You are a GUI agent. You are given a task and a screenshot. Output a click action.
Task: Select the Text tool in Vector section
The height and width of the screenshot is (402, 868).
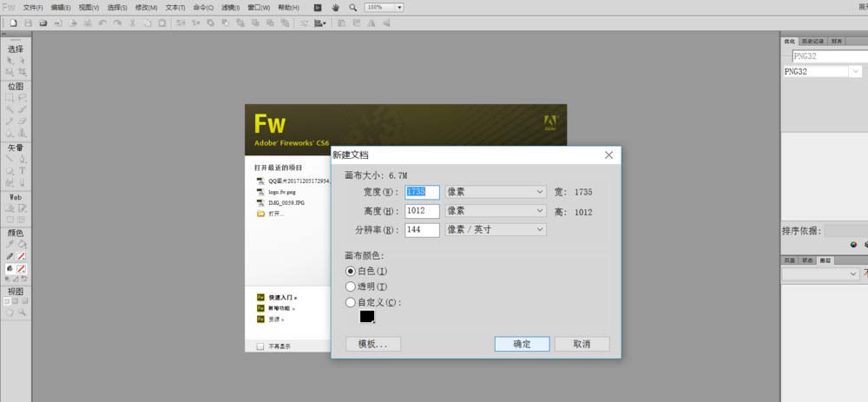click(x=22, y=171)
